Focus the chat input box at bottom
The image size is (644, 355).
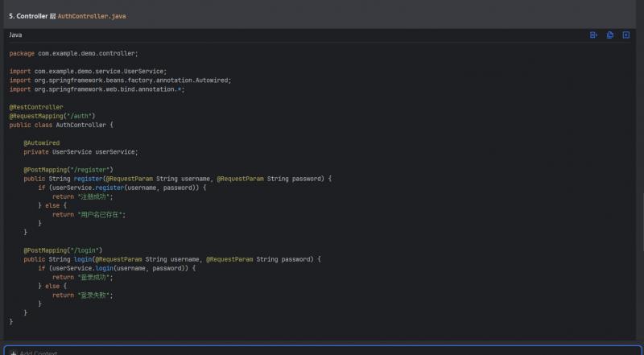[322, 351]
